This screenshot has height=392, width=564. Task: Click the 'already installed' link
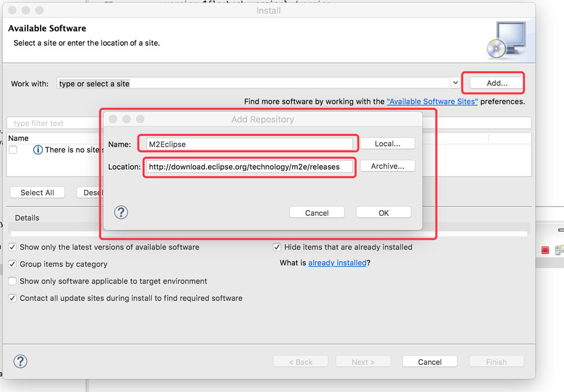[x=337, y=262]
